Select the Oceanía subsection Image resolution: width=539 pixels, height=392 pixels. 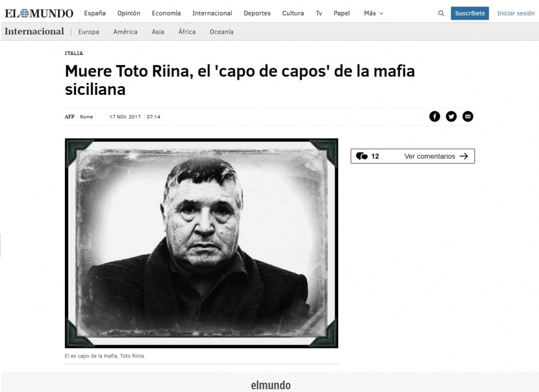pos(221,32)
